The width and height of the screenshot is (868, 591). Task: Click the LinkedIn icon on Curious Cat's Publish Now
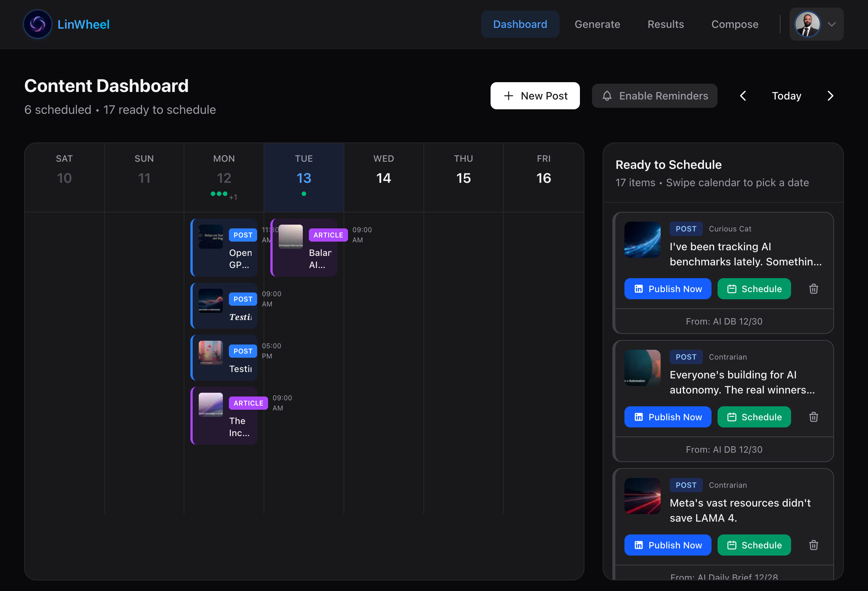(639, 289)
